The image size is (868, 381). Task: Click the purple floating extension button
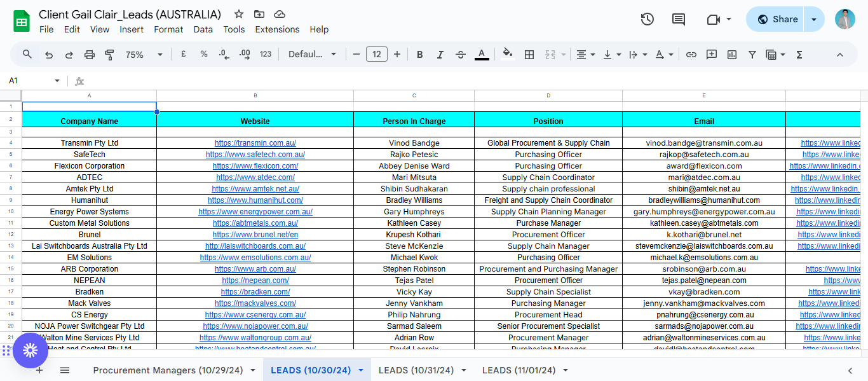[x=31, y=350]
